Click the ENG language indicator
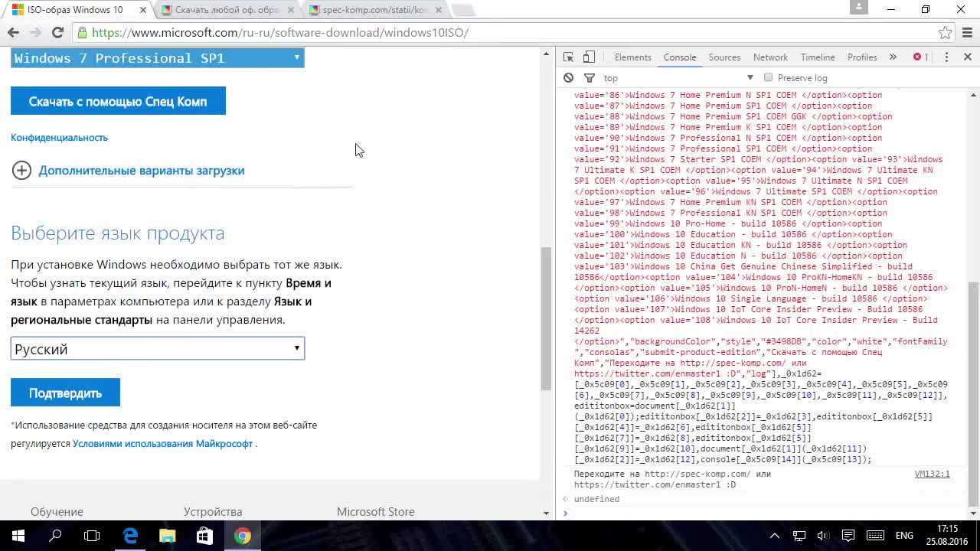 (904, 536)
